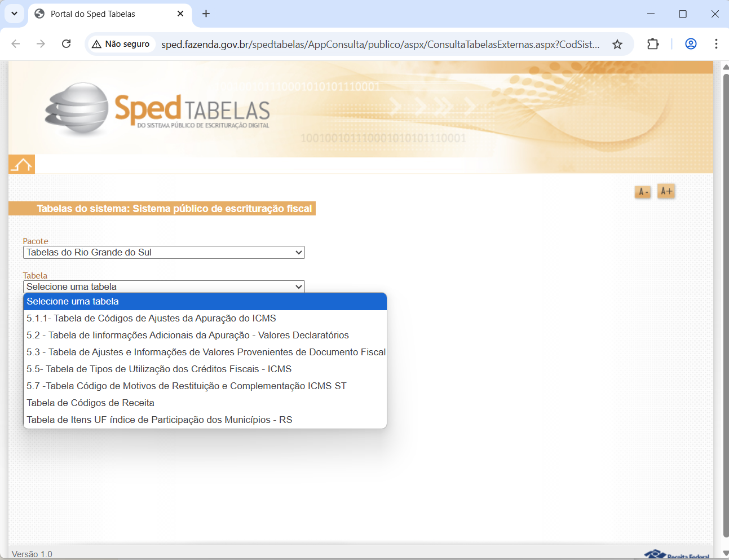
Task: Choose 5.1.1 Códigos de Ajustes da Apuração do ICMS
Action: [205, 319]
